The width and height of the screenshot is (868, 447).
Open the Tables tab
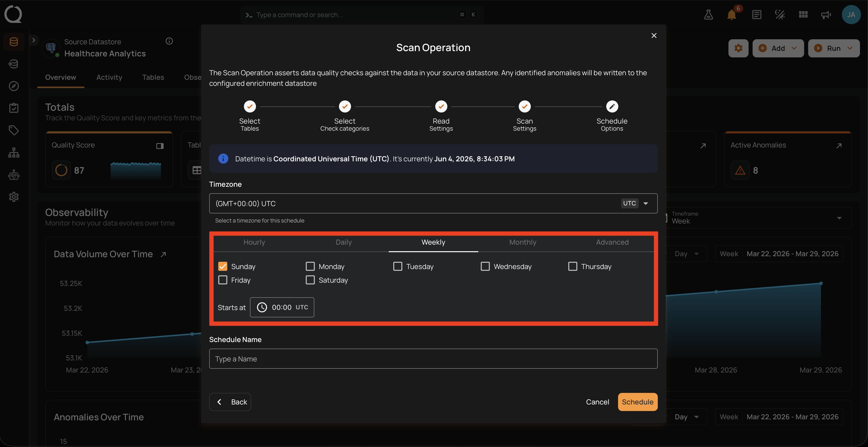coord(153,77)
